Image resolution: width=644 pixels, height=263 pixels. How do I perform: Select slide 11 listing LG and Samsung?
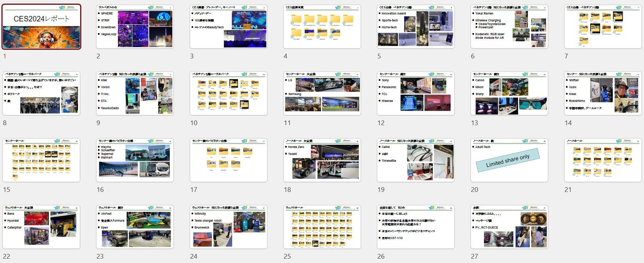(x=322, y=94)
